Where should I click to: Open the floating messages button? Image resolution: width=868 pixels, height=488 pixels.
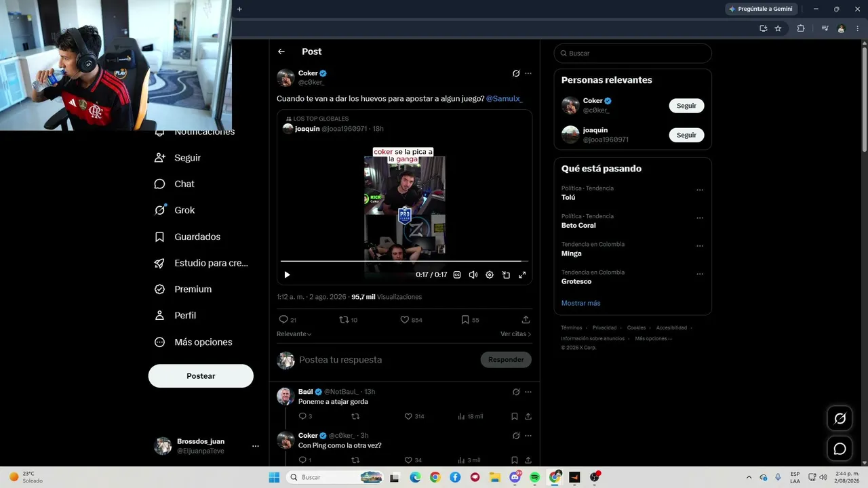click(x=840, y=449)
